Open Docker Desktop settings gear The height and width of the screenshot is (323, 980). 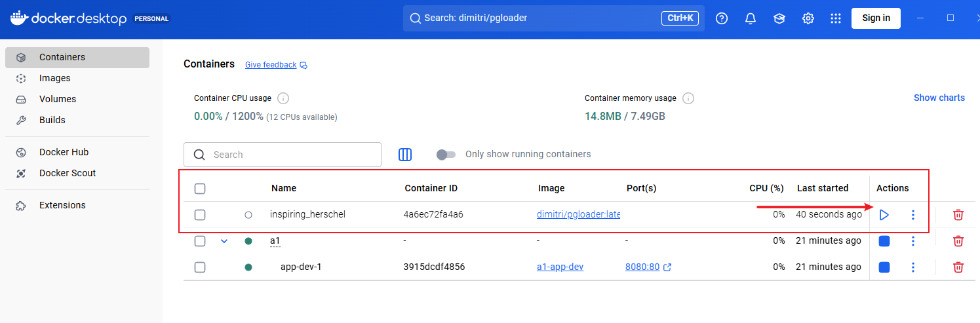point(808,18)
